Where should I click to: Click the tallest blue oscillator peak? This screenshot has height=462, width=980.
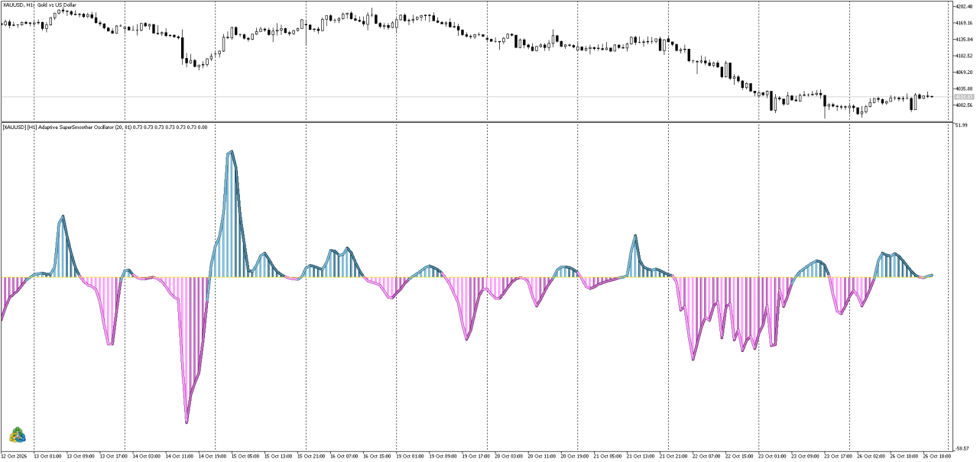click(231, 152)
